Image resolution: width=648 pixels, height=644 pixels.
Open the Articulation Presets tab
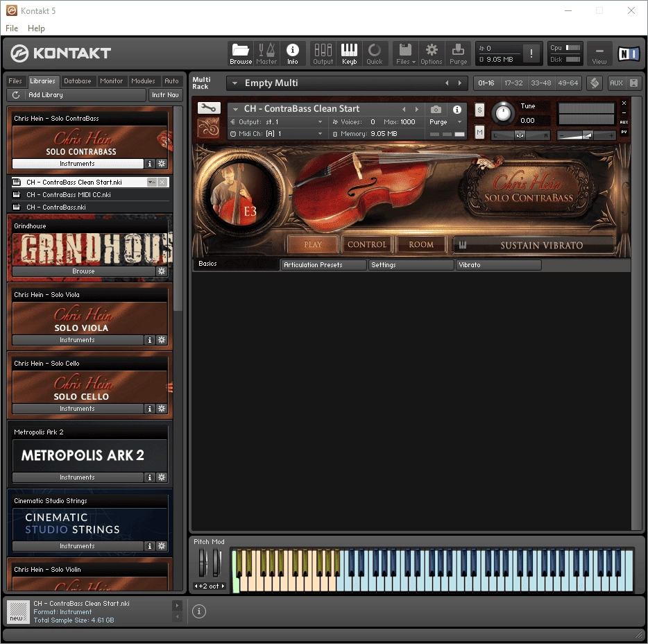click(x=323, y=265)
